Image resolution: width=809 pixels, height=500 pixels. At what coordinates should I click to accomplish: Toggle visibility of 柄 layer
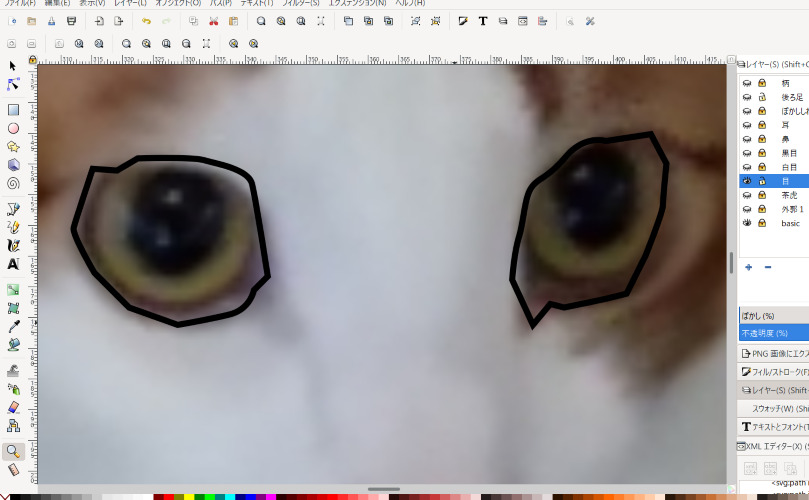[747, 83]
